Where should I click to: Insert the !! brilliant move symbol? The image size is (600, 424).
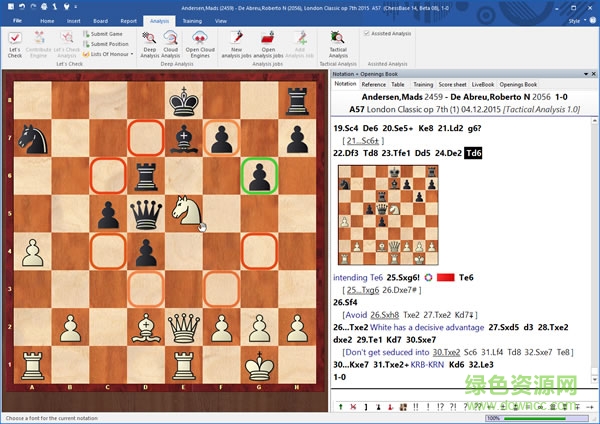coord(416,407)
